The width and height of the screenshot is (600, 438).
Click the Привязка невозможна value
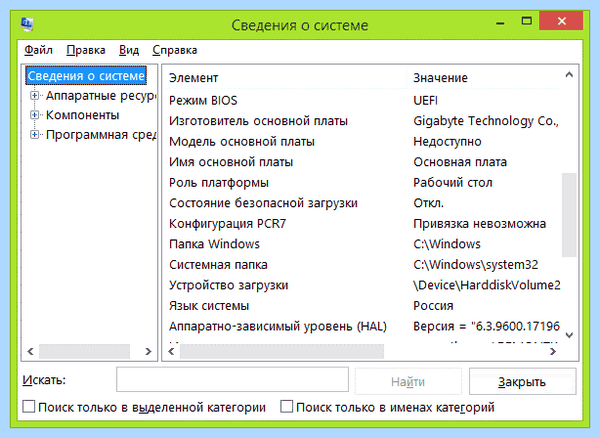pyautogui.click(x=479, y=223)
